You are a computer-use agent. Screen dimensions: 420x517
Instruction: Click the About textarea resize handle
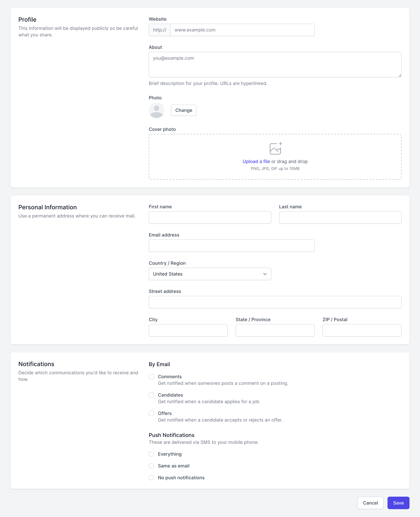tap(400, 75)
